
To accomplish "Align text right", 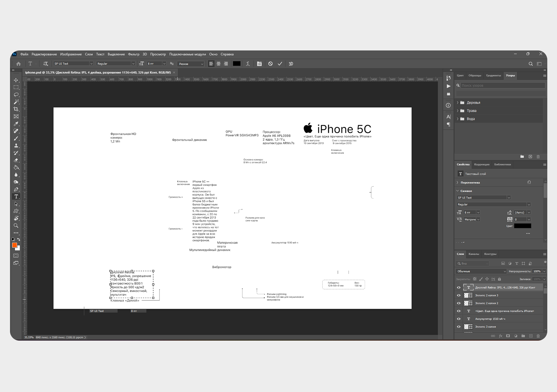I will [x=226, y=64].
